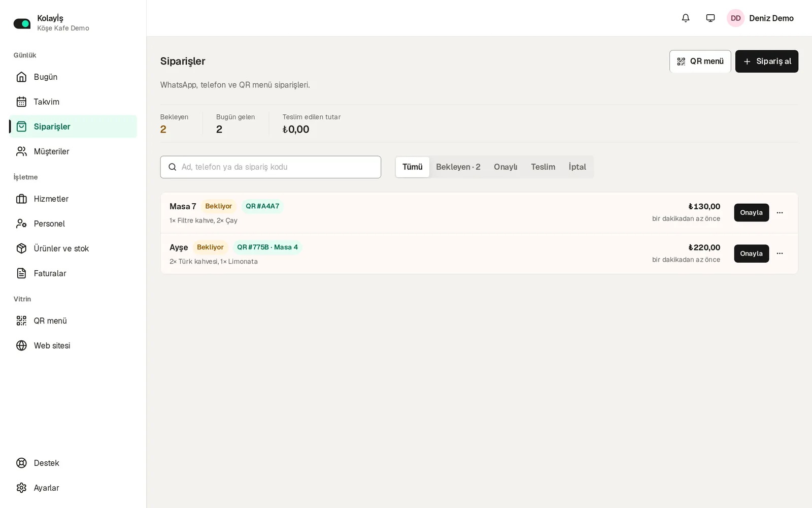This screenshot has height=508, width=812.
Task: Click the Personel user-cog icon
Action: point(21,224)
